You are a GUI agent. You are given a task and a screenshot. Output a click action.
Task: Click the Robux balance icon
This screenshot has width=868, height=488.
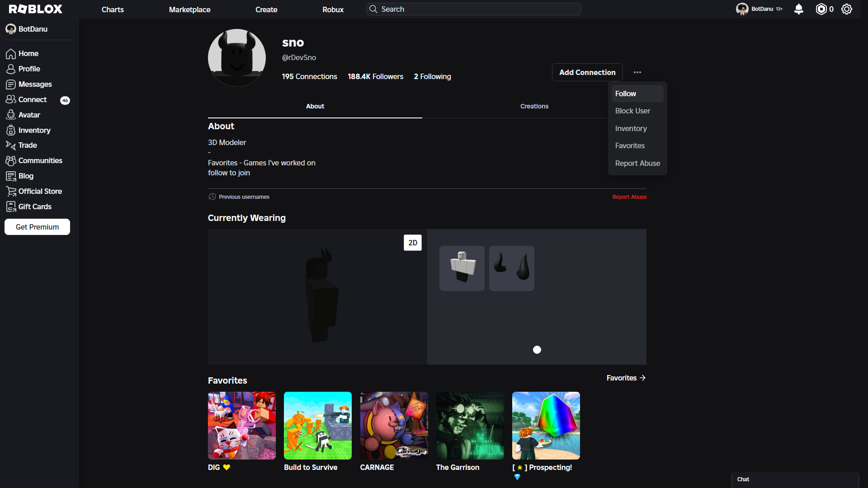[x=821, y=9]
